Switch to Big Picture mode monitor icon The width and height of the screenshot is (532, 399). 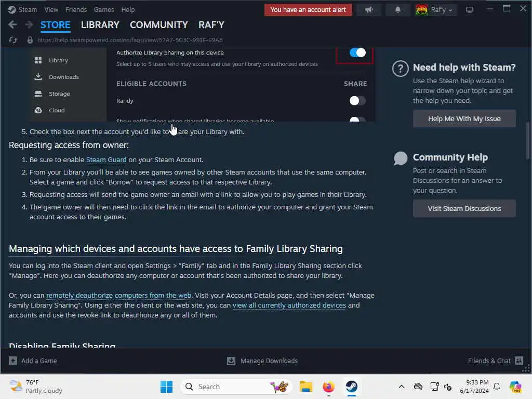[470, 10]
